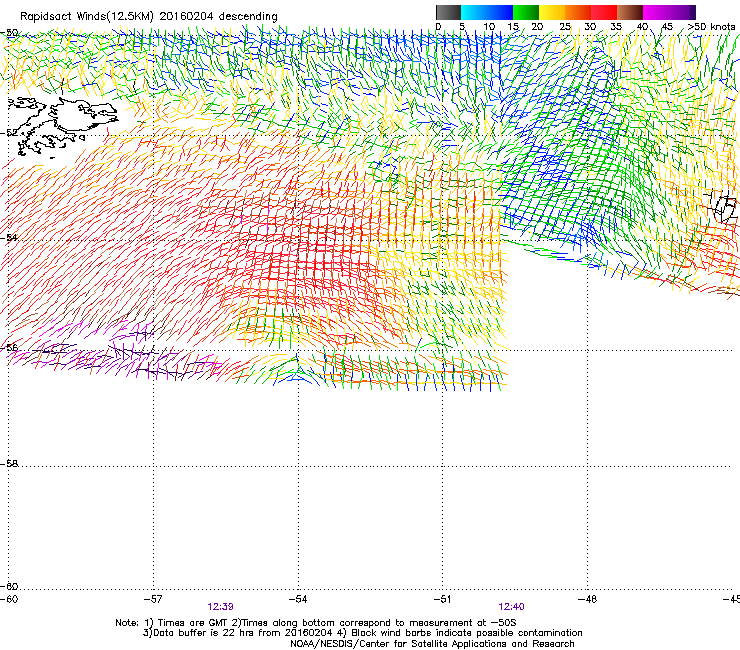Image resolution: width=740 pixels, height=650 pixels.
Task: Click the '35' label under the color bar
Action: 616,26
